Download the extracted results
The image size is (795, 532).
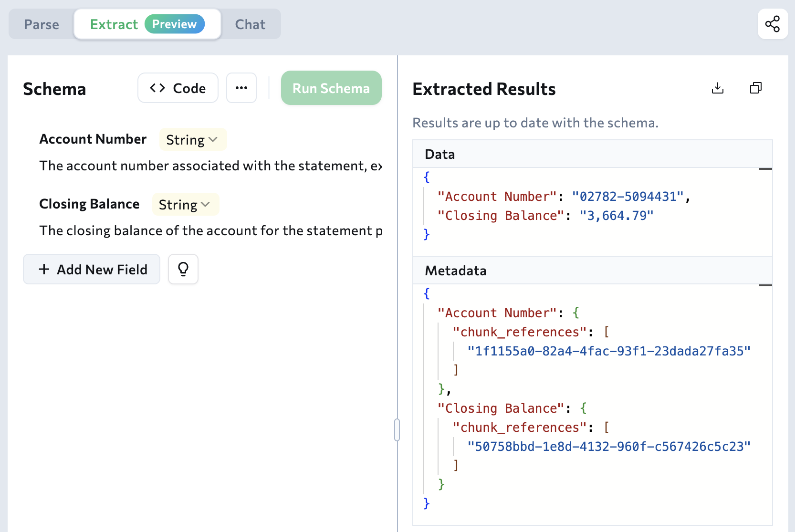(x=718, y=88)
